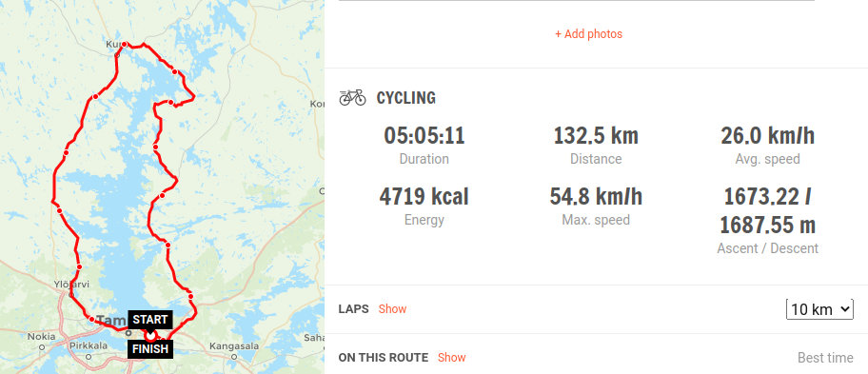Screen dimensions: 868x374
Task: Click the Best time label
Action: pyautogui.click(x=825, y=358)
